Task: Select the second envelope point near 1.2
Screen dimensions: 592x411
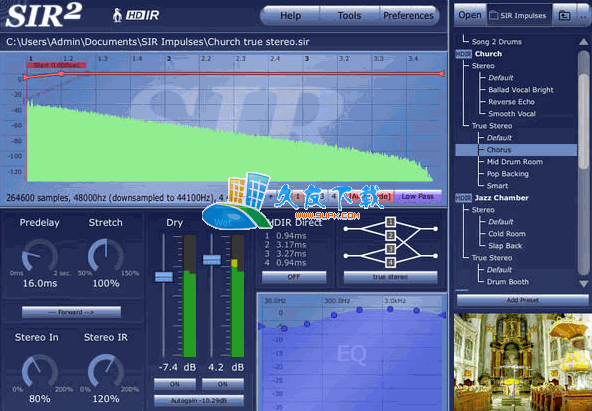Action: (x=61, y=74)
